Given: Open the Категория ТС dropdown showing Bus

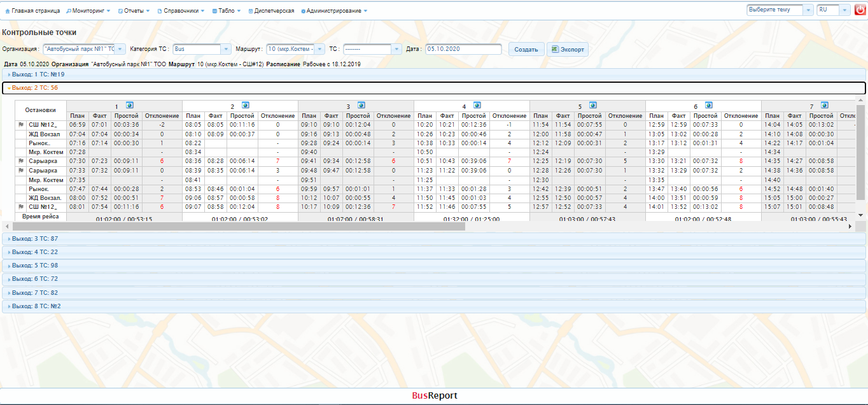Looking at the screenshot, I should click(227, 49).
